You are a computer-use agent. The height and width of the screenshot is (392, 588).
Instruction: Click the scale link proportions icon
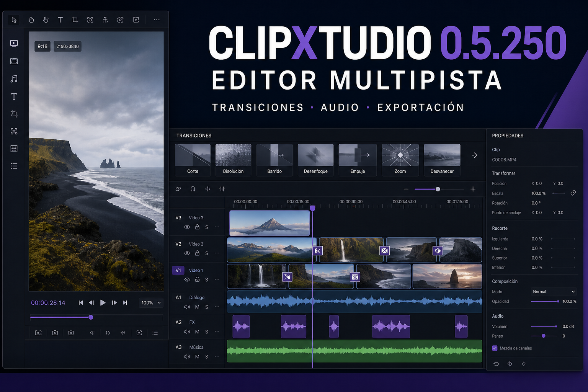(573, 193)
